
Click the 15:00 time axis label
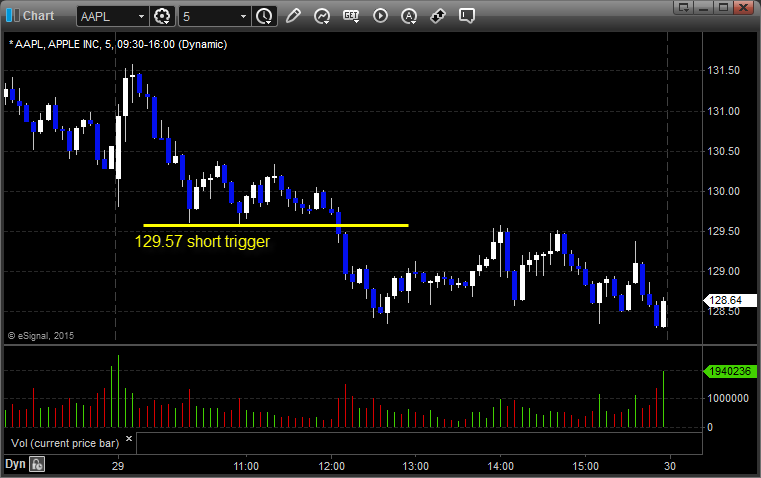[585, 466]
